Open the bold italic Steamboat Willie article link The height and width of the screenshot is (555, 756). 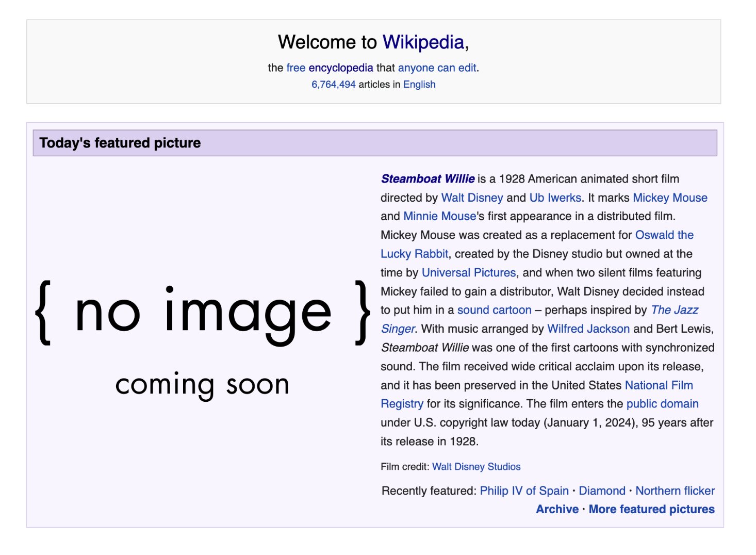pos(428,179)
